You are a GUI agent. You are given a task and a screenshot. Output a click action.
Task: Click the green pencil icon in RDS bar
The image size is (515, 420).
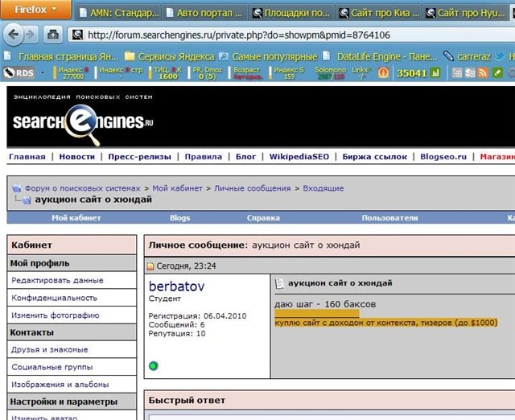pyautogui.click(x=497, y=72)
